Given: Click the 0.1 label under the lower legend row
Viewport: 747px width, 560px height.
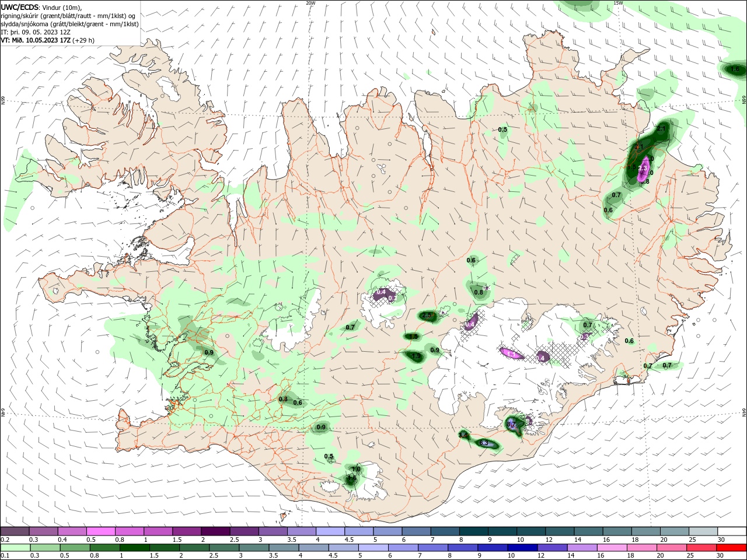Looking at the screenshot, I should 5,556.
